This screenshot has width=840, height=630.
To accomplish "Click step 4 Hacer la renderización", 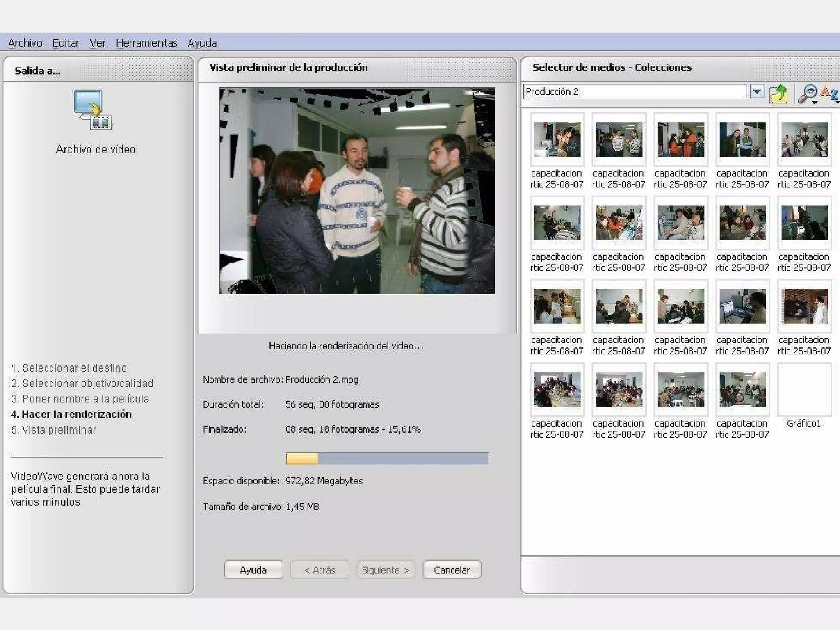I will pyautogui.click(x=71, y=414).
